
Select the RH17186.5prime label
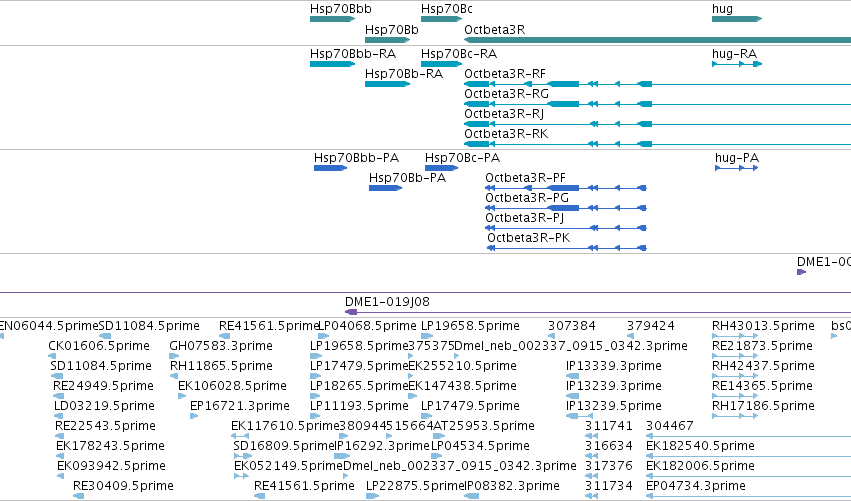click(763, 406)
